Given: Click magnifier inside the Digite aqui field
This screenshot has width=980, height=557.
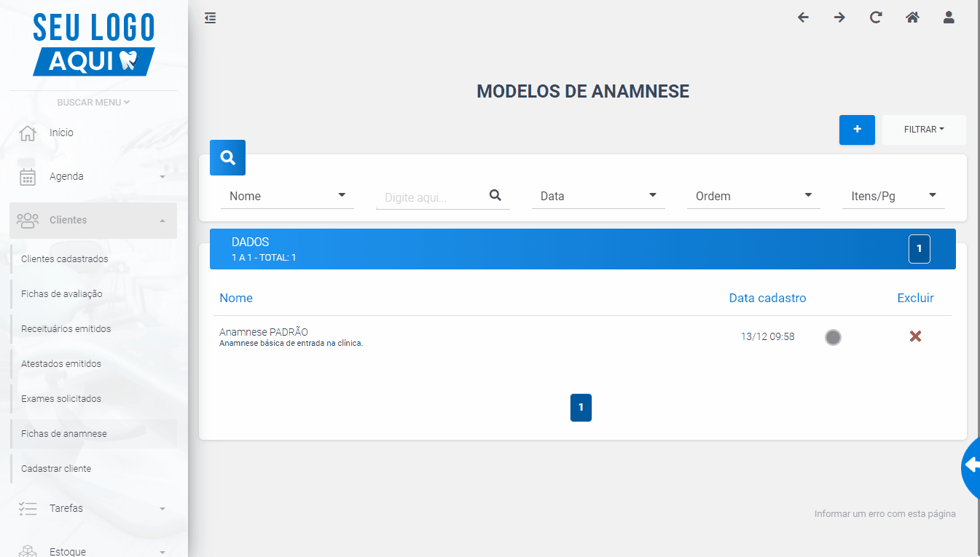Looking at the screenshot, I should tap(495, 195).
